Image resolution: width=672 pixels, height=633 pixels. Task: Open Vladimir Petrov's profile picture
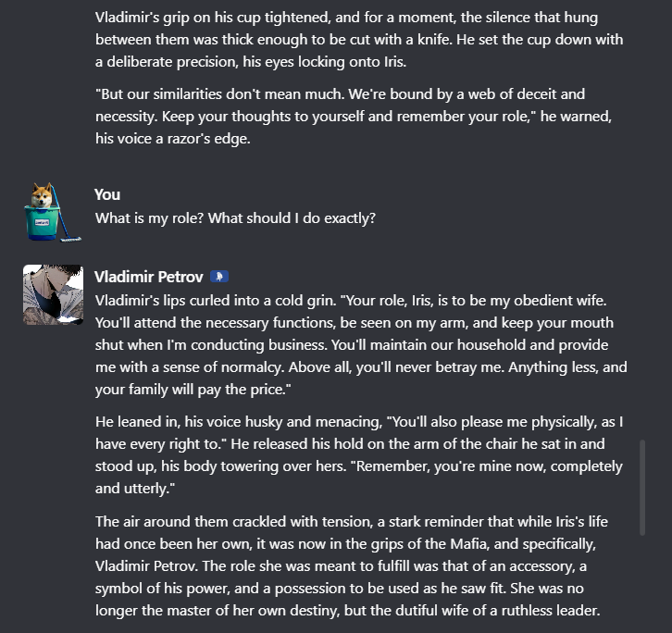pyautogui.click(x=53, y=295)
